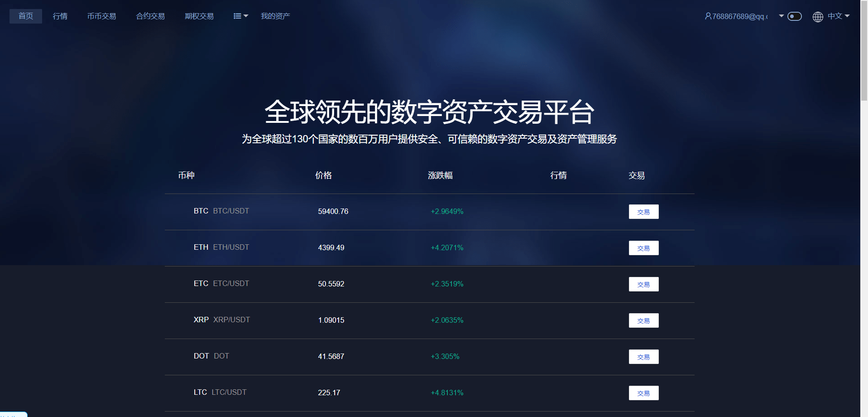Click the page vertical scrollbar thumb
Image resolution: width=868 pixels, height=417 pixels.
point(864,51)
